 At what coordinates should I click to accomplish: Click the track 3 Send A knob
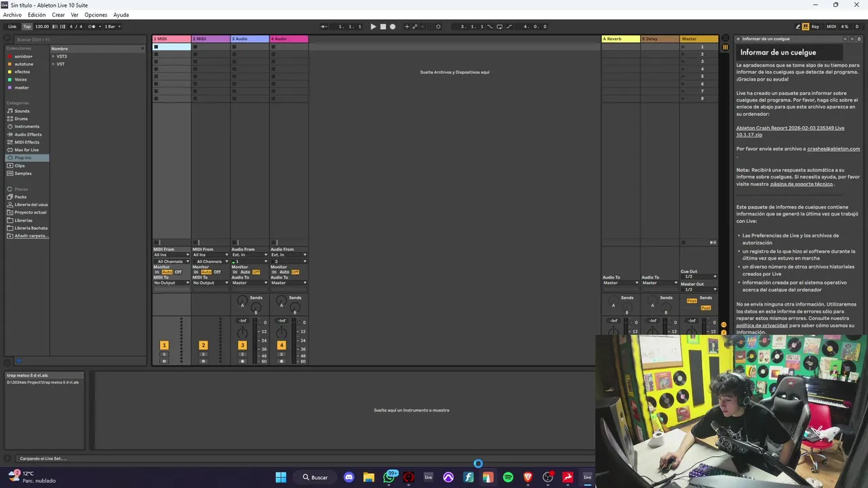click(x=242, y=301)
